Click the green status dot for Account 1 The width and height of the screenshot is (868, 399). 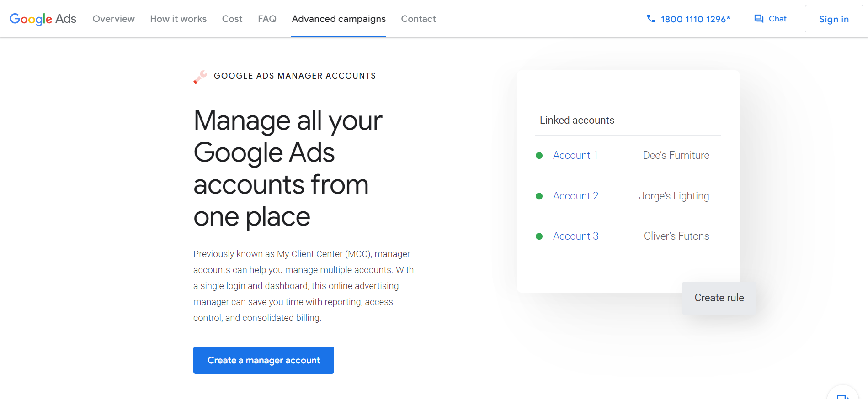[x=539, y=156]
